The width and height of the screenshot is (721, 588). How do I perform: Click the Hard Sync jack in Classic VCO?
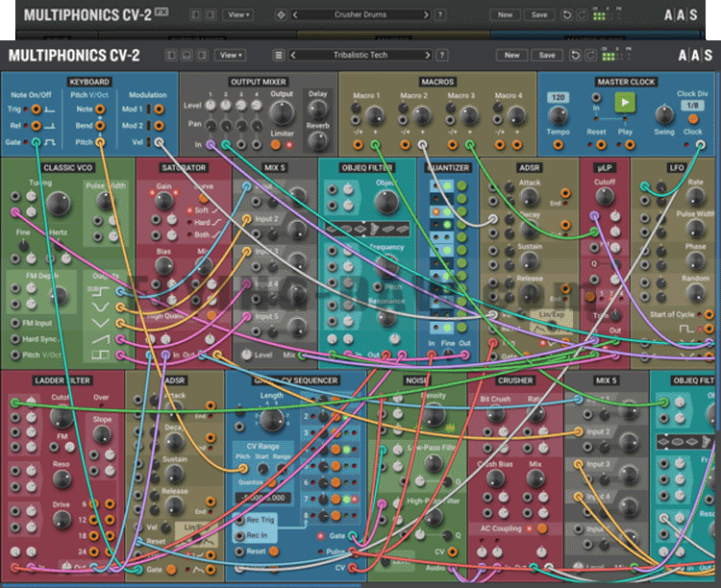point(15,339)
